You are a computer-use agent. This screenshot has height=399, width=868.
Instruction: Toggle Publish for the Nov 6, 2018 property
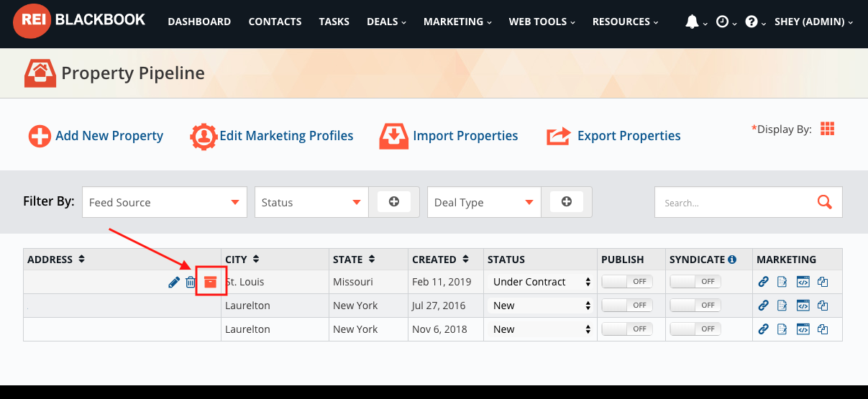click(627, 329)
